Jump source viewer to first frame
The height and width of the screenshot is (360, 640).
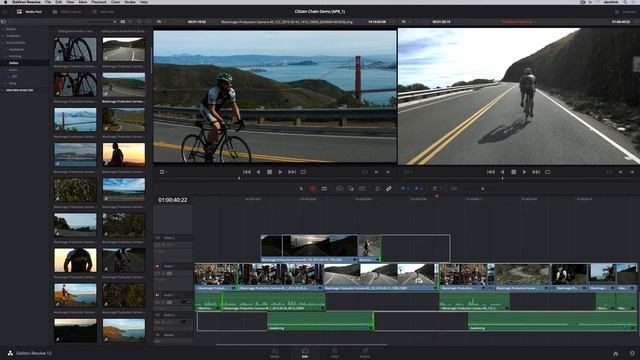pyautogui.click(x=247, y=172)
